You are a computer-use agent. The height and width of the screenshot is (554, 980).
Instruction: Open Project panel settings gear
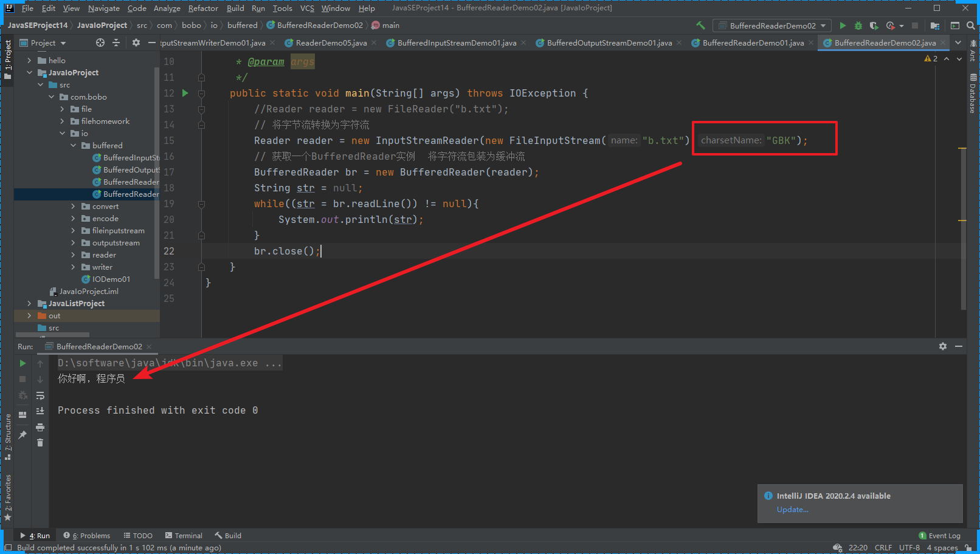[x=136, y=43]
